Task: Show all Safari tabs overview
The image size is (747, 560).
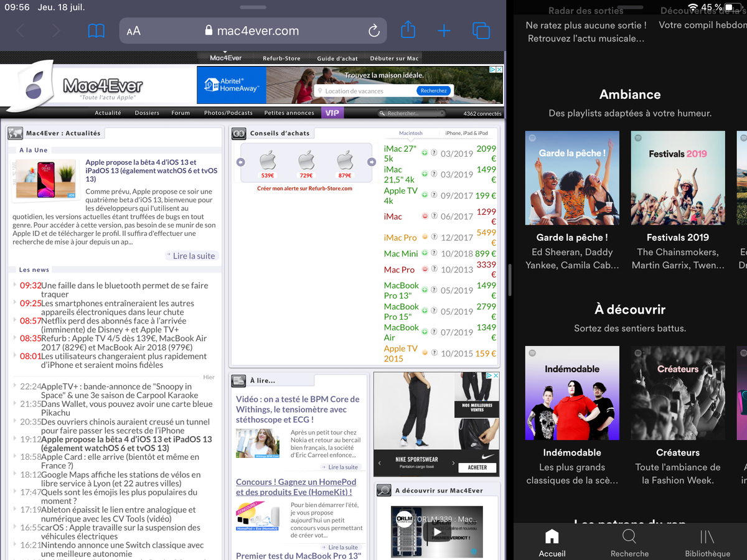Action: tap(481, 30)
